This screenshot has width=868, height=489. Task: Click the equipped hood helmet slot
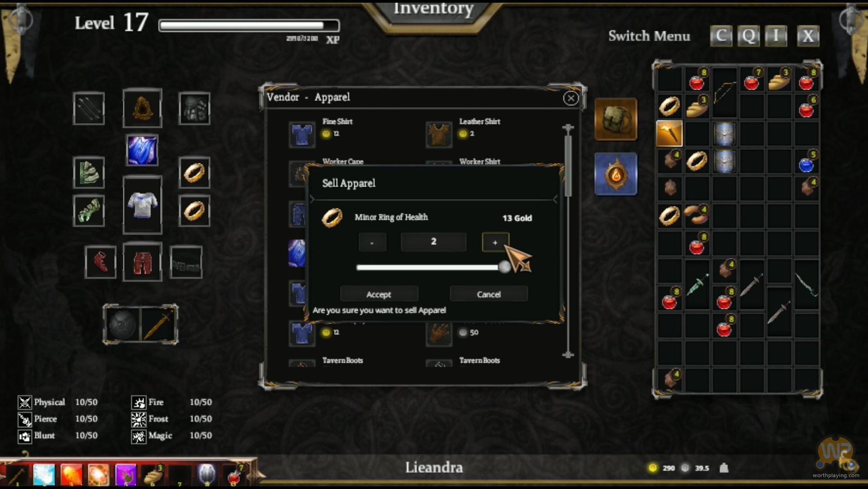[142, 108]
